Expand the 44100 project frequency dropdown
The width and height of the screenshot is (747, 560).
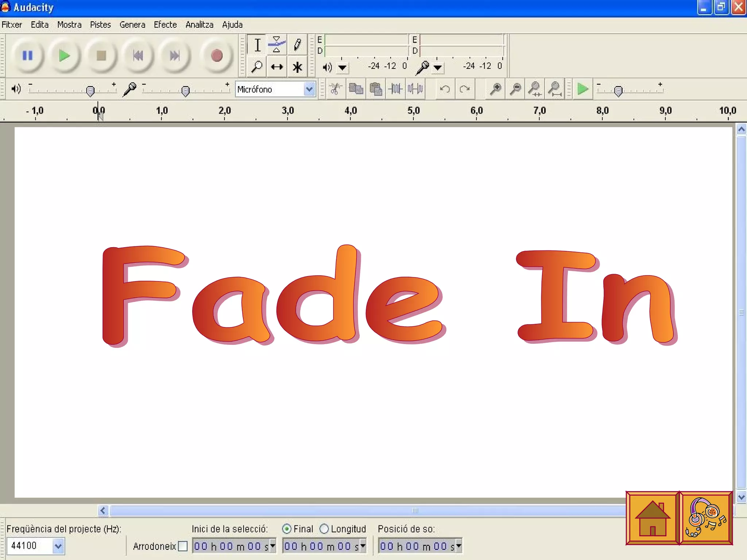(58, 546)
